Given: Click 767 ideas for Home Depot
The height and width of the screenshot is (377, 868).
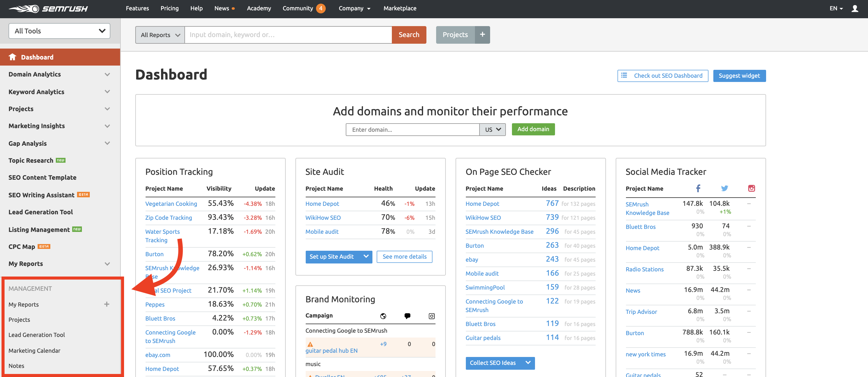Looking at the screenshot, I should tap(552, 203).
